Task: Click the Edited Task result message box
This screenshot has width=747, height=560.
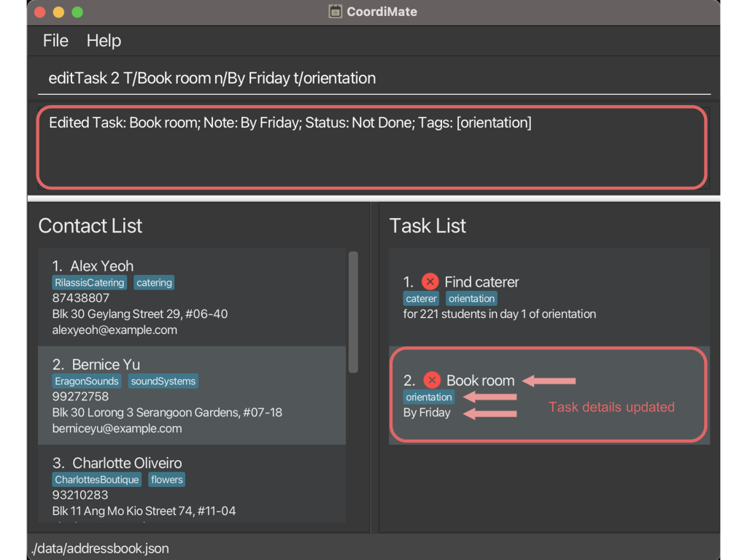Action: (x=372, y=147)
